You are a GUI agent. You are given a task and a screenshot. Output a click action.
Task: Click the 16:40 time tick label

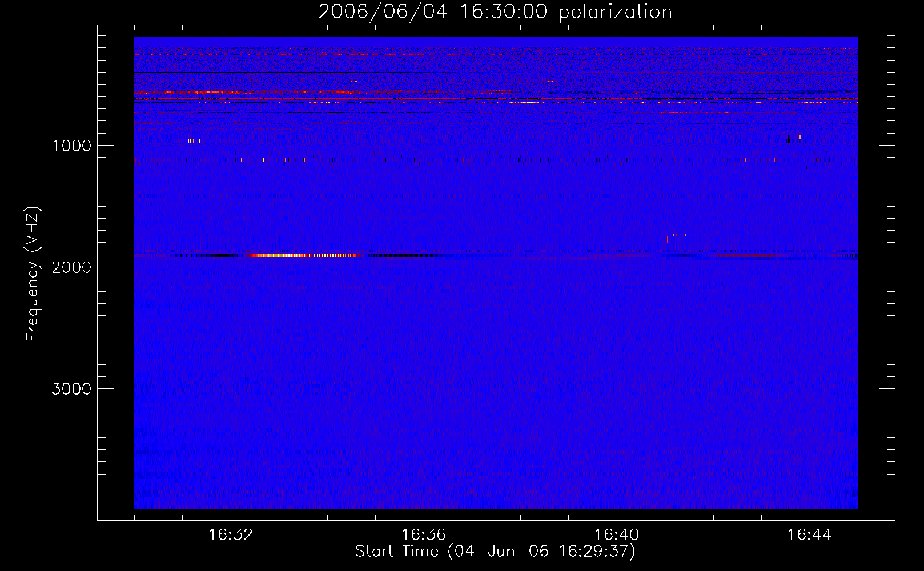(x=617, y=535)
